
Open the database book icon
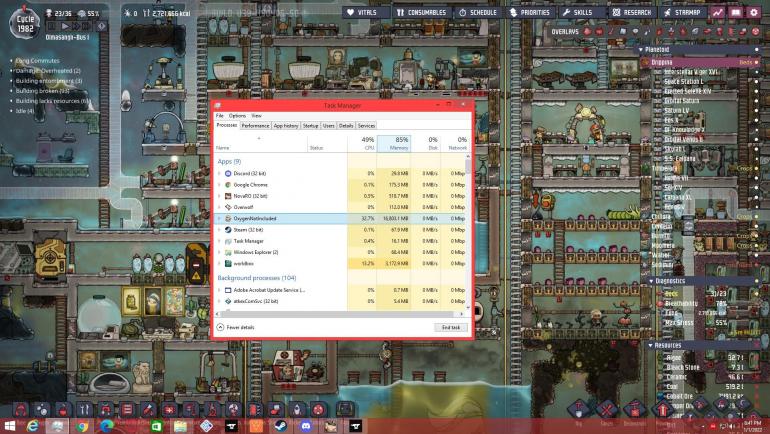coord(736,12)
